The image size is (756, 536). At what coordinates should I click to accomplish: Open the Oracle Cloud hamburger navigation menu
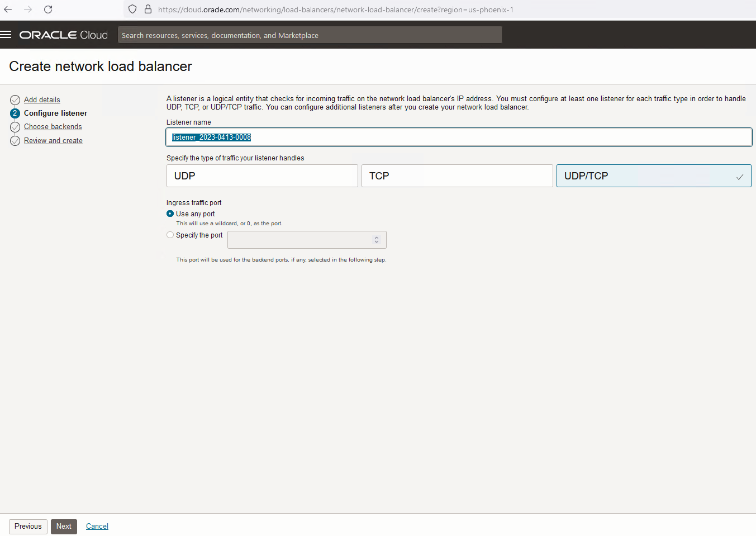click(6, 35)
